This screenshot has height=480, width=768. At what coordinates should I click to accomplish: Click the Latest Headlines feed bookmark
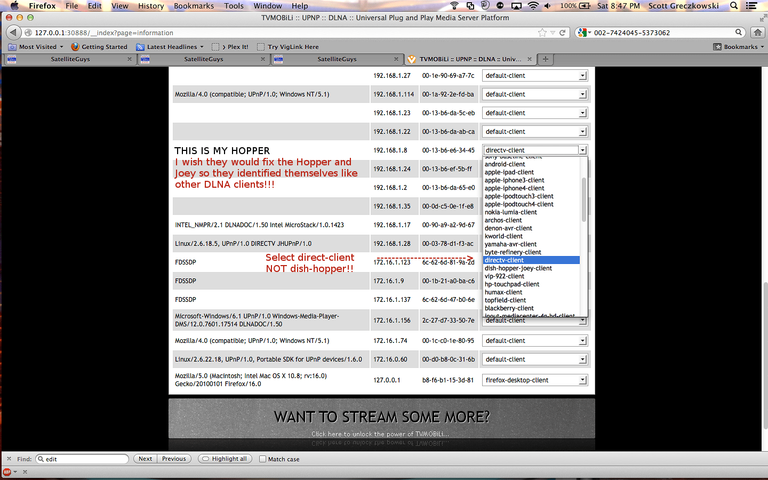(169, 47)
